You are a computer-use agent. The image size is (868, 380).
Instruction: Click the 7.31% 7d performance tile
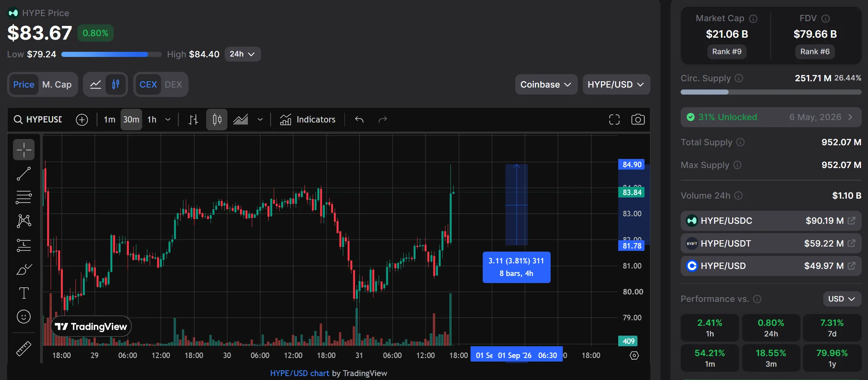point(831,328)
